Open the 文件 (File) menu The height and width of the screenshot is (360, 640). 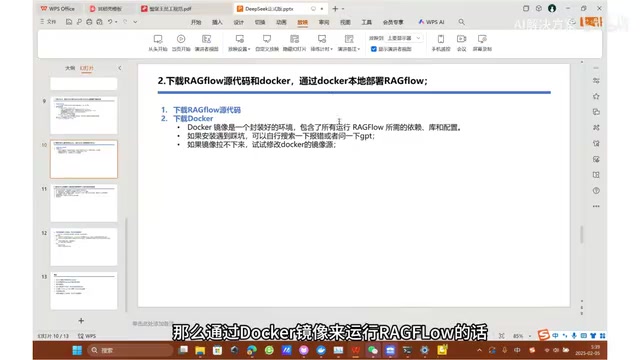tap(48, 22)
